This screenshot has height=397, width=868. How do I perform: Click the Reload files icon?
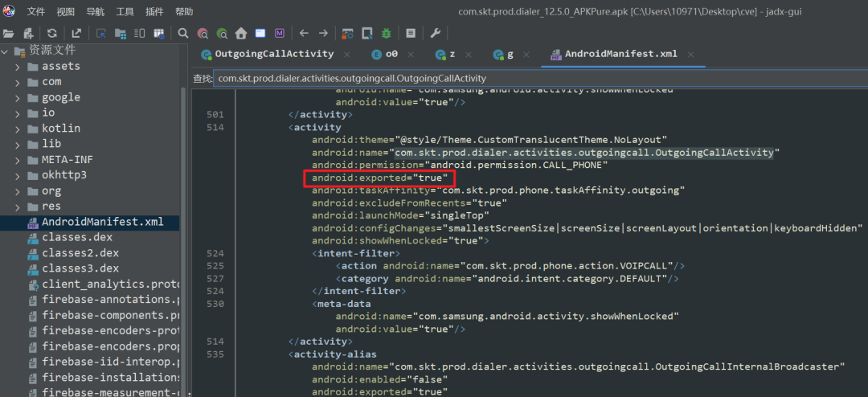pyautogui.click(x=52, y=33)
